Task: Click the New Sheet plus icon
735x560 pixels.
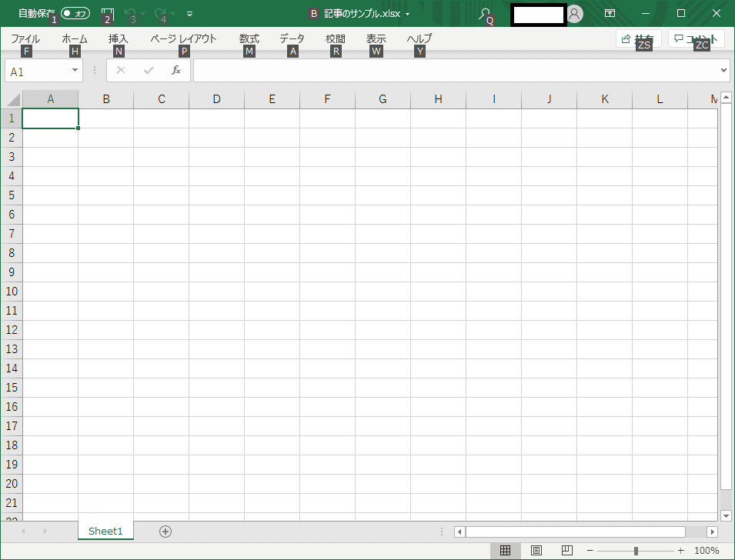Action: [165, 532]
